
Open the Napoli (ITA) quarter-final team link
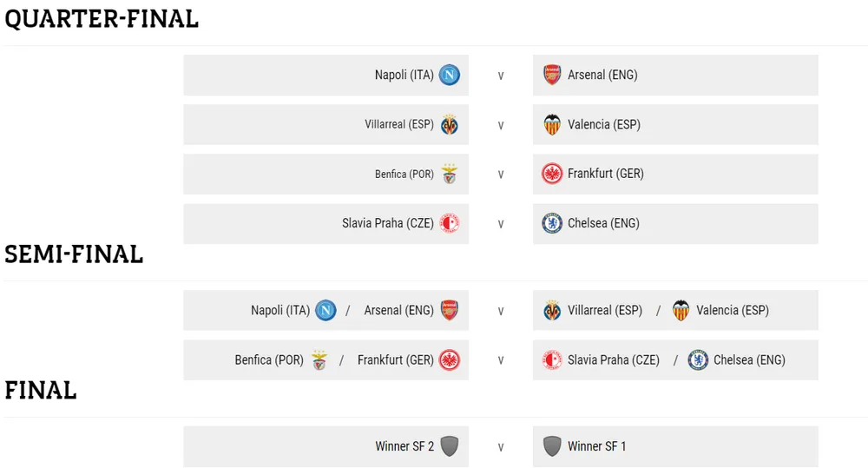pyautogui.click(x=404, y=75)
